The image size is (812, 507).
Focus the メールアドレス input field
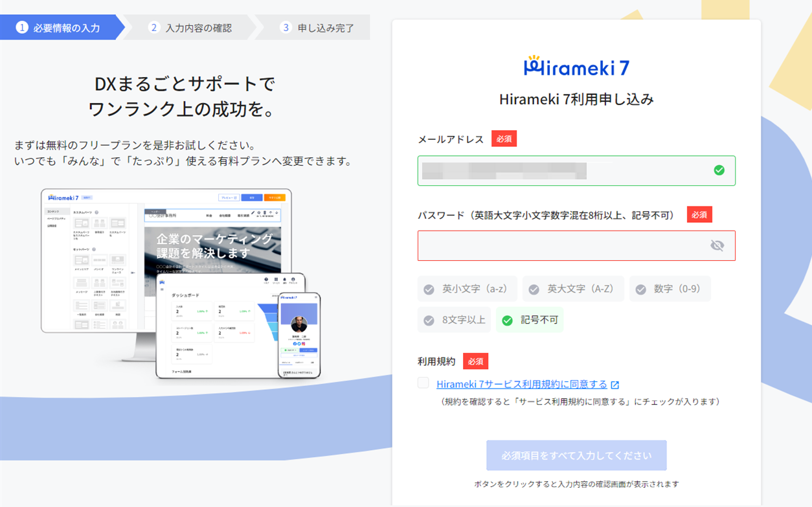tap(576, 170)
